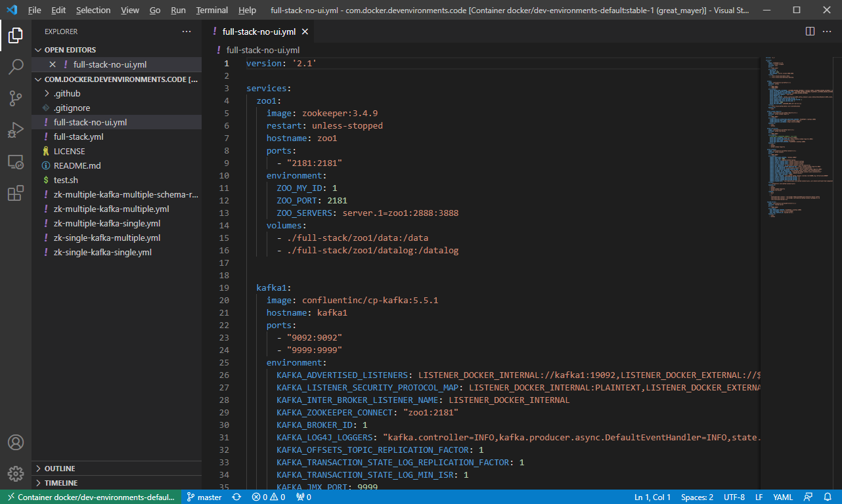Open the LICENSE file
Screen dimensions: 842x504
click(x=117, y=151)
